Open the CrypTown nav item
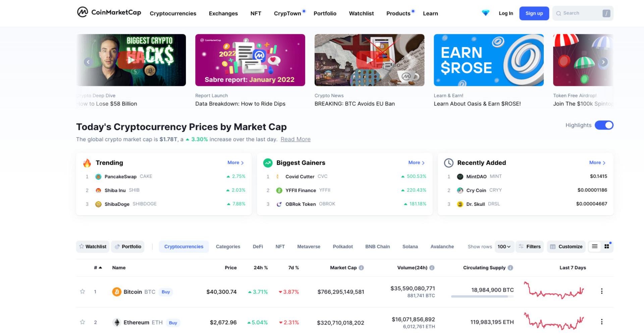The height and width of the screenshot is (335, 644). pos(287,13)
